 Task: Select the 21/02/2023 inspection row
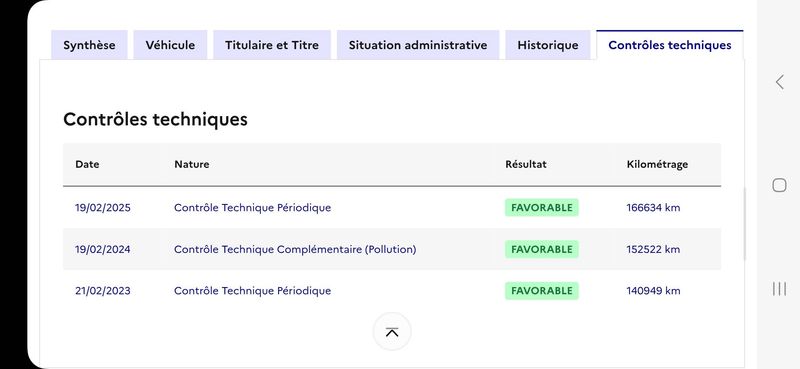(392, 291)
